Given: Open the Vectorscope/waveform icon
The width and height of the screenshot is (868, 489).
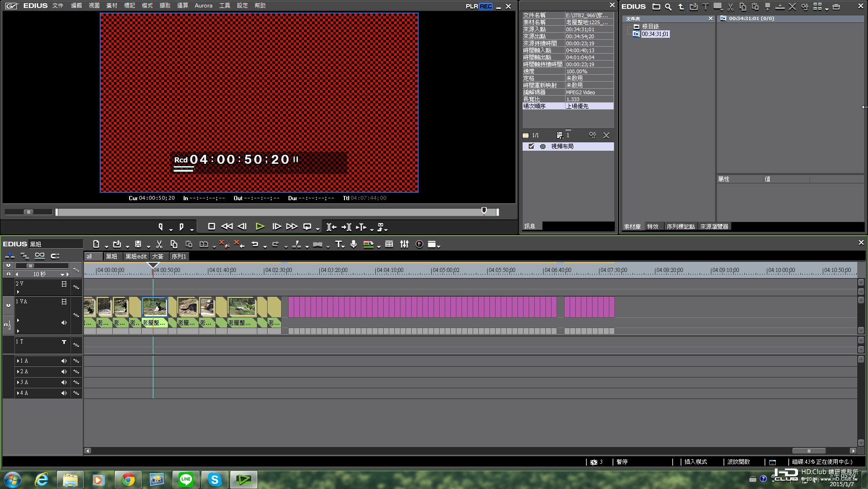Looking at the screenshot, I should pyautogui.click(x=420, y=244).
